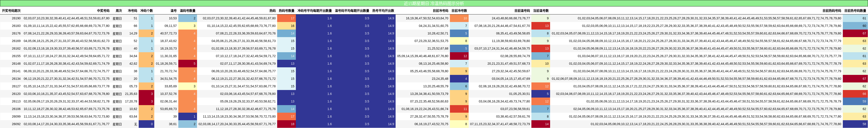Click warm numbers cell 01,18,26,59,71
The height and width of the screenshot is (128, 868).
coord(166,64)
